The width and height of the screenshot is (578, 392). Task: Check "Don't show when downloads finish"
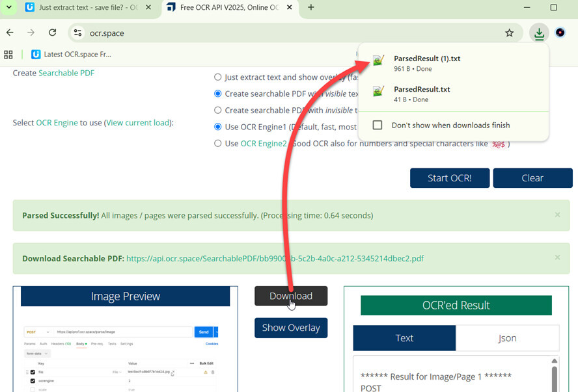point(377,125)
